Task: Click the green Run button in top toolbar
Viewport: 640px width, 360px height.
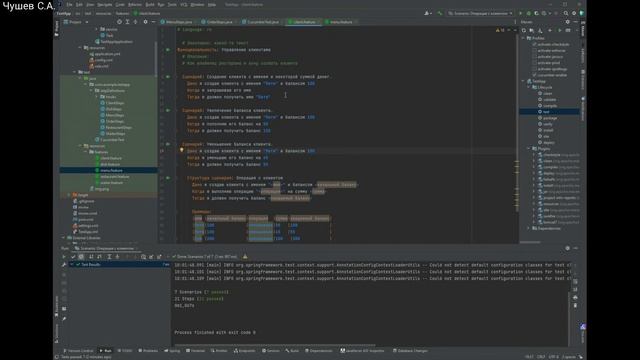Action: pyautogui.click(x=520, y=13)
